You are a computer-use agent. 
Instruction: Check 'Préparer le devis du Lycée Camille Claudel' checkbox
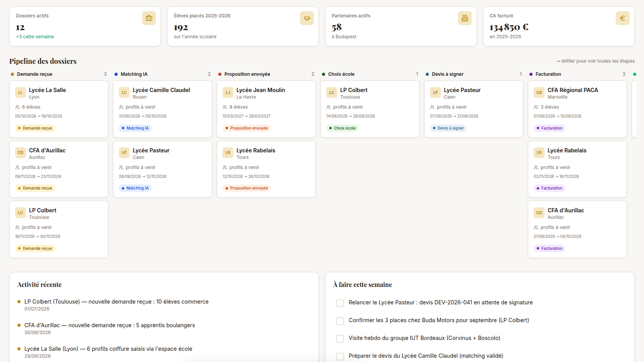[340, 357]
